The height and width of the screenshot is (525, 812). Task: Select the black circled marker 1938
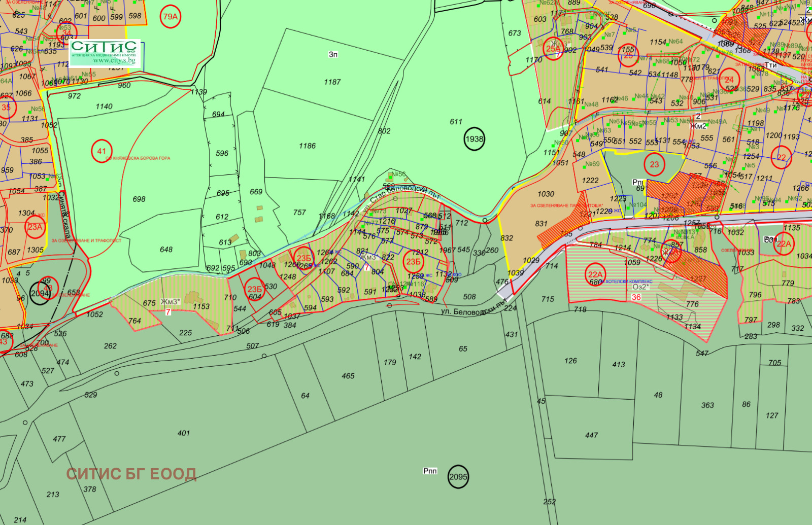point(473,137)
